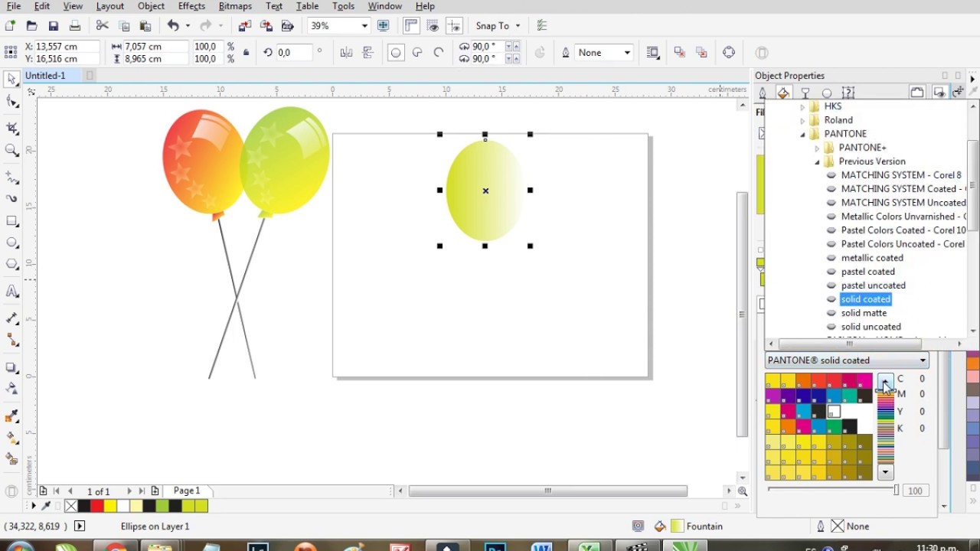Select pastel coated palette
Image resolution: width=980 pixels, height=551 pixels.
pos(867,272)
